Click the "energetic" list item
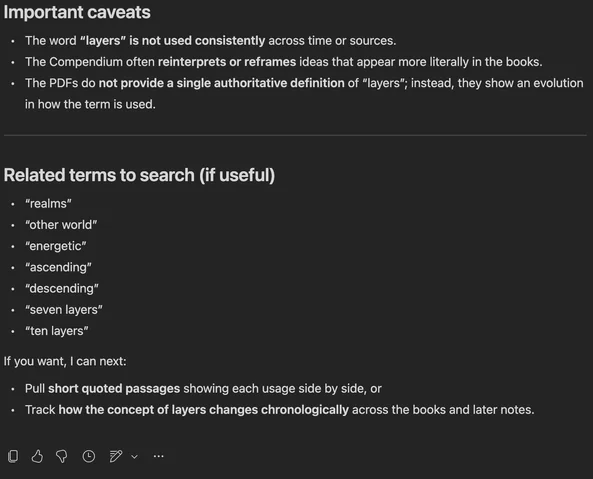 coord(56,246)
